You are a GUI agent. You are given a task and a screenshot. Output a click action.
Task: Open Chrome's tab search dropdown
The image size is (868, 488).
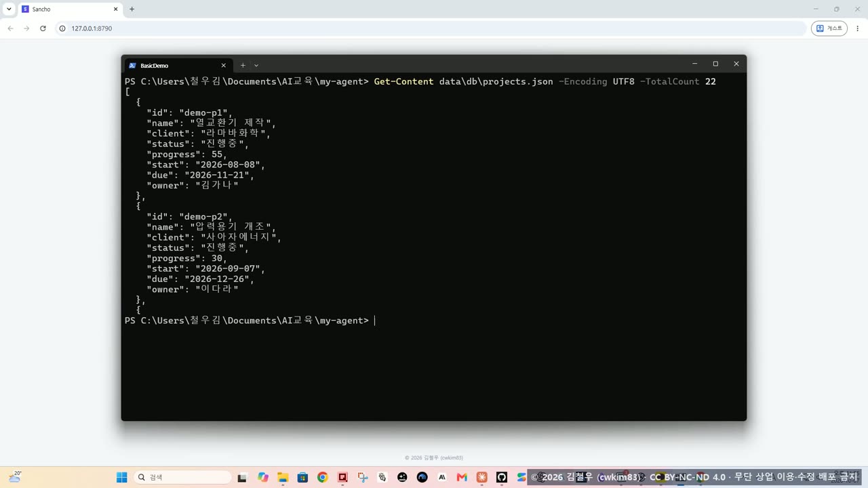(9, 9)
